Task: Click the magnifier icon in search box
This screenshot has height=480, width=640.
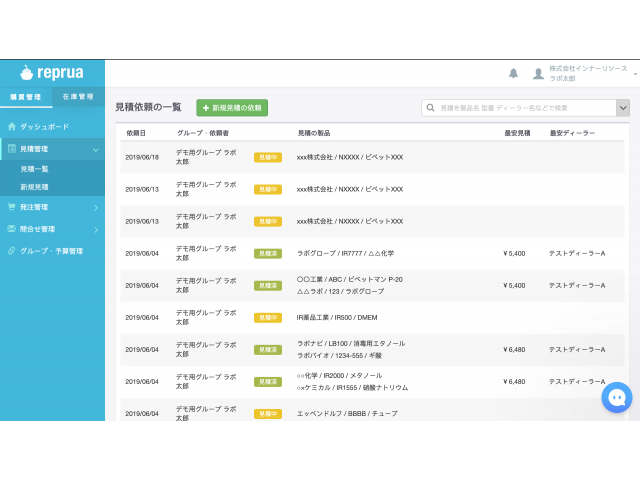Action: (431, 107)
